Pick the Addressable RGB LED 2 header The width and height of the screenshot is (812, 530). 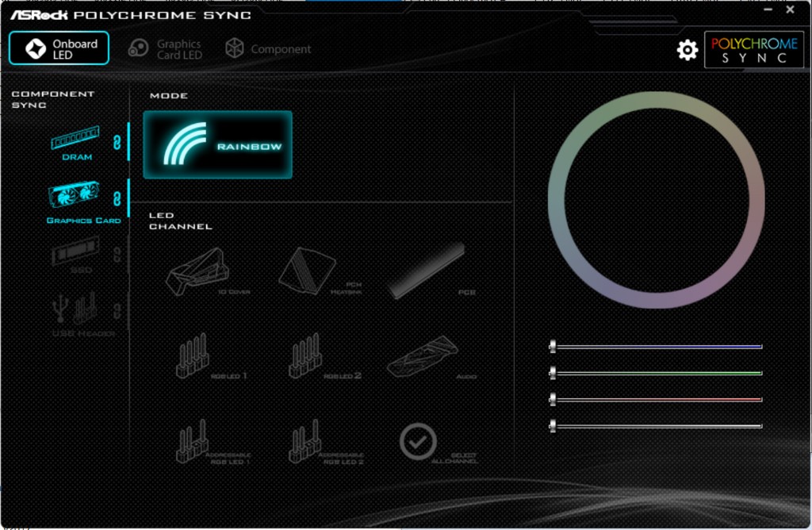click(x=304, y=441)
